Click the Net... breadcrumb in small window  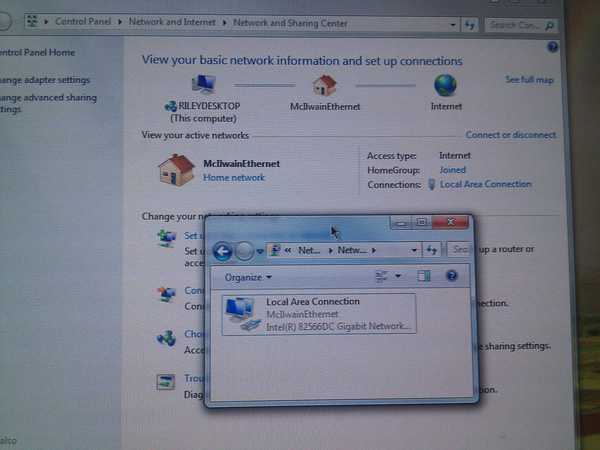(309, 251)
